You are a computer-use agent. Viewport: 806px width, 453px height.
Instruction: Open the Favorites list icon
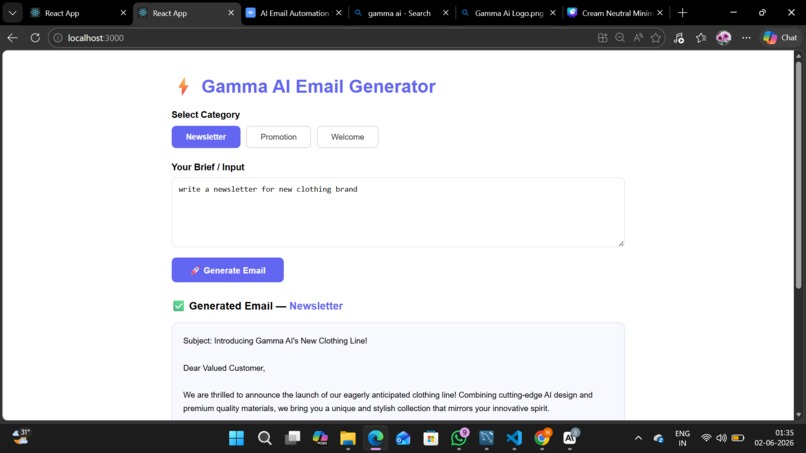coord(701,38)
